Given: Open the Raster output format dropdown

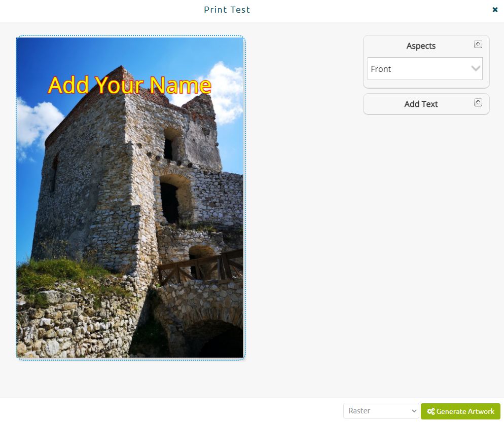Looking at the screenshot, I should 381,411.
